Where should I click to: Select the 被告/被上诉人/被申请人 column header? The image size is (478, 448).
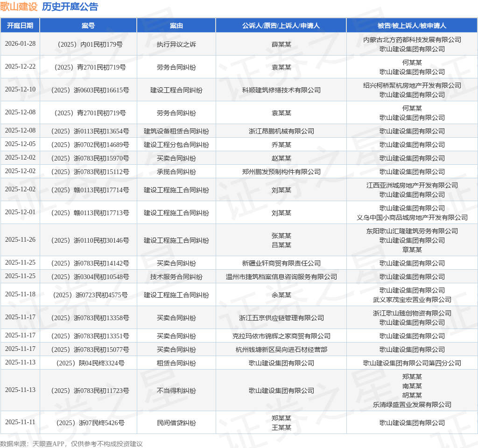click(412, 26)
